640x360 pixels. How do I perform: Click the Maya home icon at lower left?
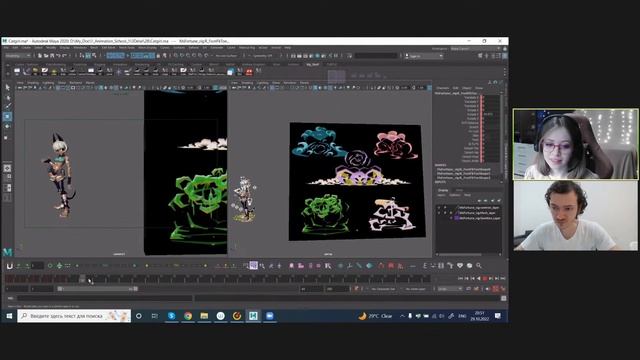pyautogui.click(x=7, y=252)
